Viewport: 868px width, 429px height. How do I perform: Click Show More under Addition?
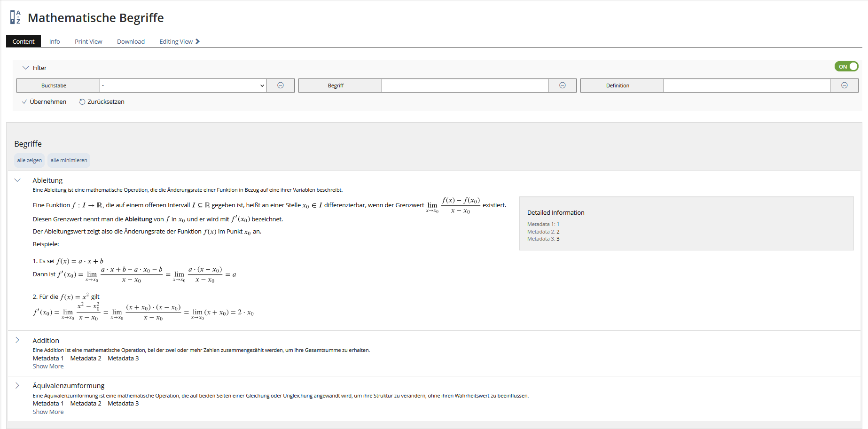pyautogui.click(x=48, y=367)
